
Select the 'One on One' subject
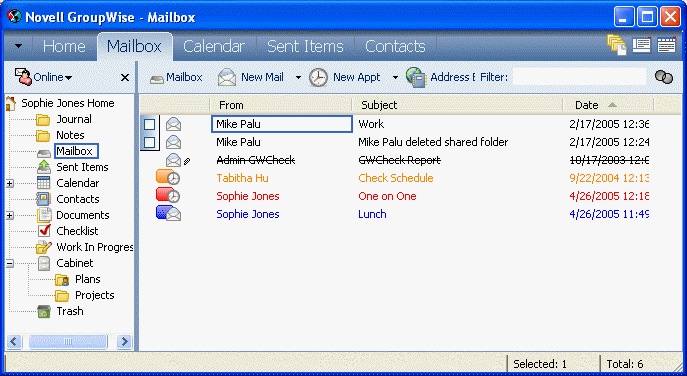387,196
